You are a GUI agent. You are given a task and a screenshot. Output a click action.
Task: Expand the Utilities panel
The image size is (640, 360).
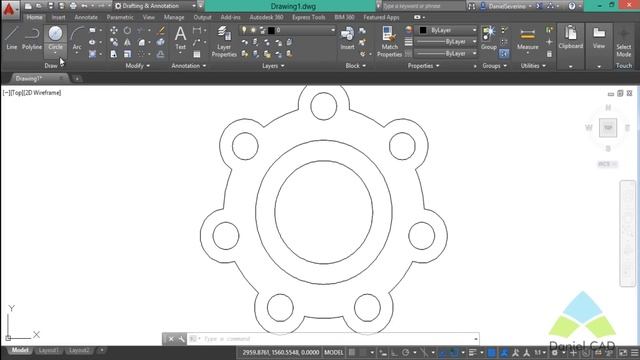[x=533, y=66]
